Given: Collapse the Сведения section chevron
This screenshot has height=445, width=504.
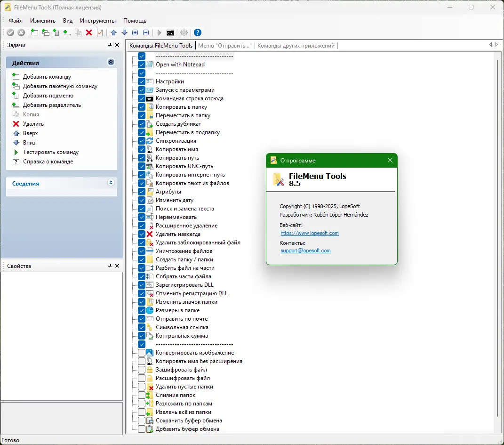Looking at the screenshot, I should pos(111,183).
